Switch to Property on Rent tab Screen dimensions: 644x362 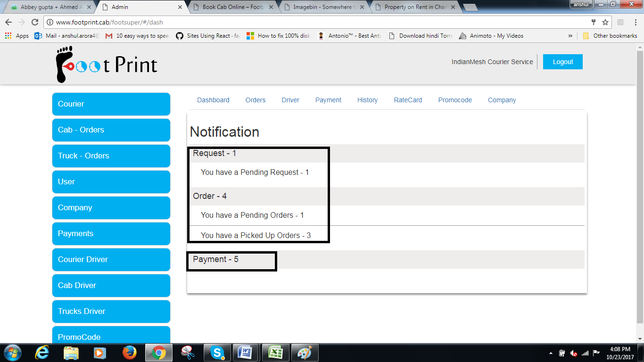tap(414, 7)
